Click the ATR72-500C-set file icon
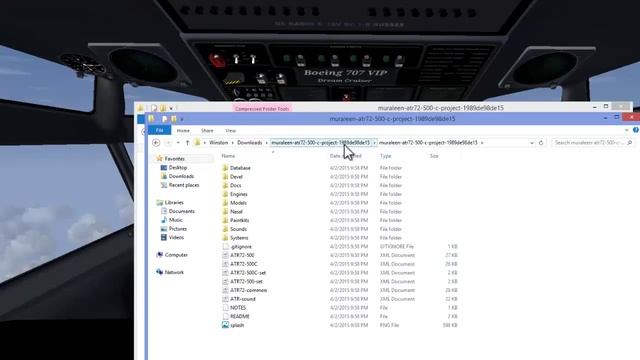Image resolution: width=640 pixels, height=360 pixels. 225,273
